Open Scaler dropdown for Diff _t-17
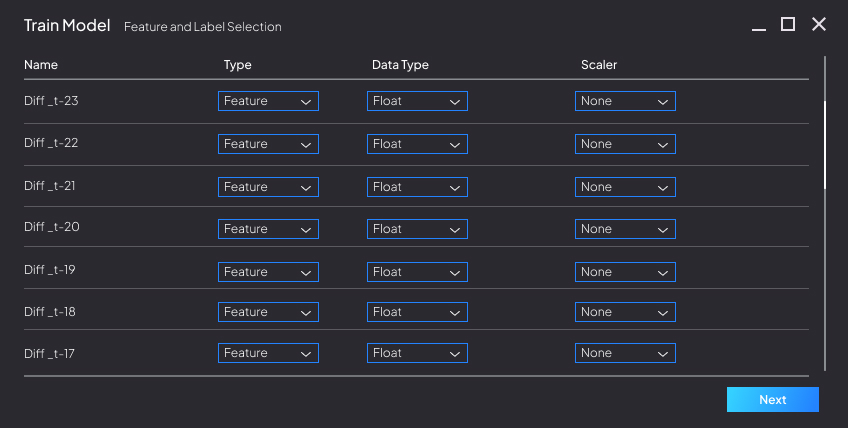Image resolution: width=848 pixels, height=428 pixels. (x=625, y=353)
